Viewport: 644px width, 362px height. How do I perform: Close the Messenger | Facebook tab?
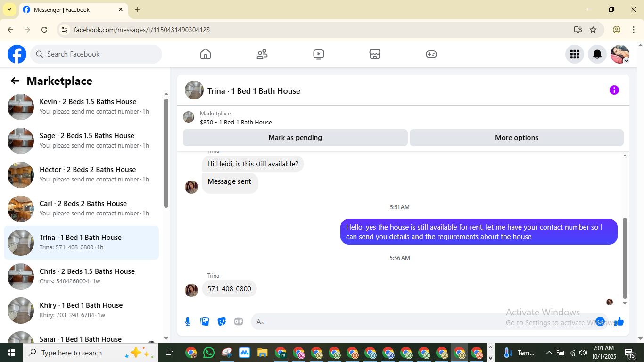(121, 9)
